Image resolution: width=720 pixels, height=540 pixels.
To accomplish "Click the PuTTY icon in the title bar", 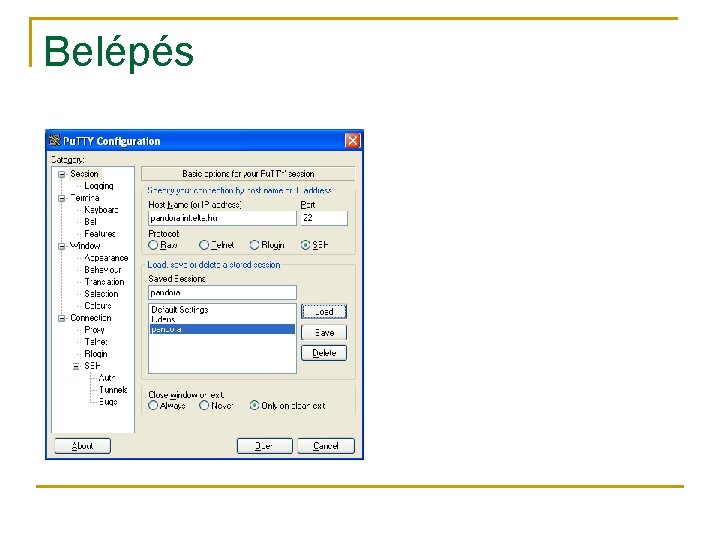I will [54, 140].
